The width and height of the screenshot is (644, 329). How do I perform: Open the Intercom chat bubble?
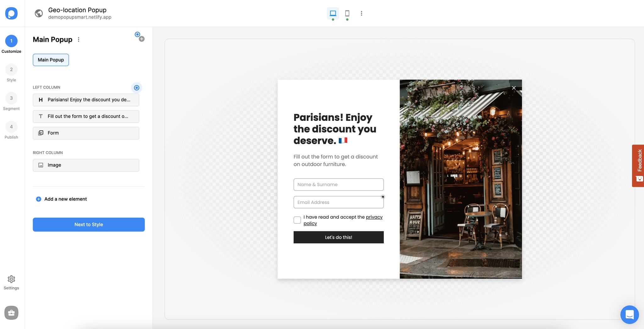pyautogui.click(x=629, y=315)
